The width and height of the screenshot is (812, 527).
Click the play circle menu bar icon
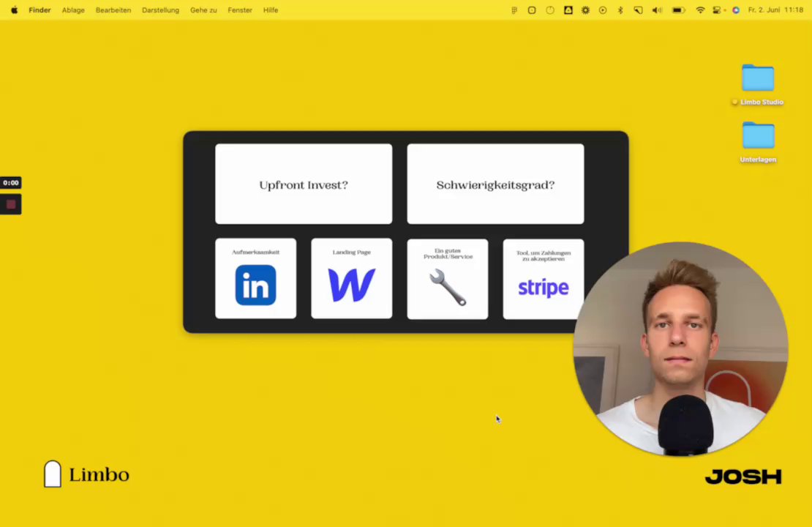pyautogui.click(x=603, y=10)
